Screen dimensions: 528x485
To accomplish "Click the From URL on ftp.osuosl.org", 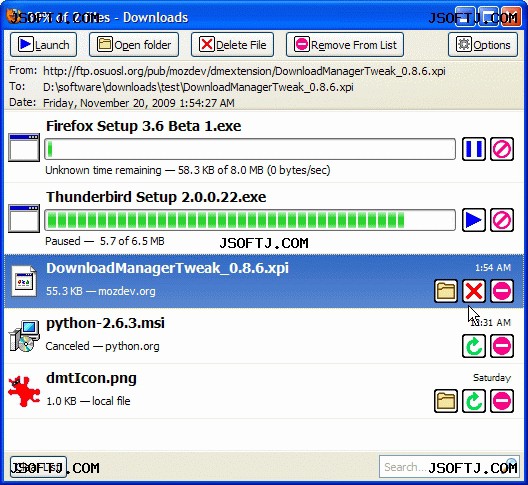I will (x=244, y=71).
